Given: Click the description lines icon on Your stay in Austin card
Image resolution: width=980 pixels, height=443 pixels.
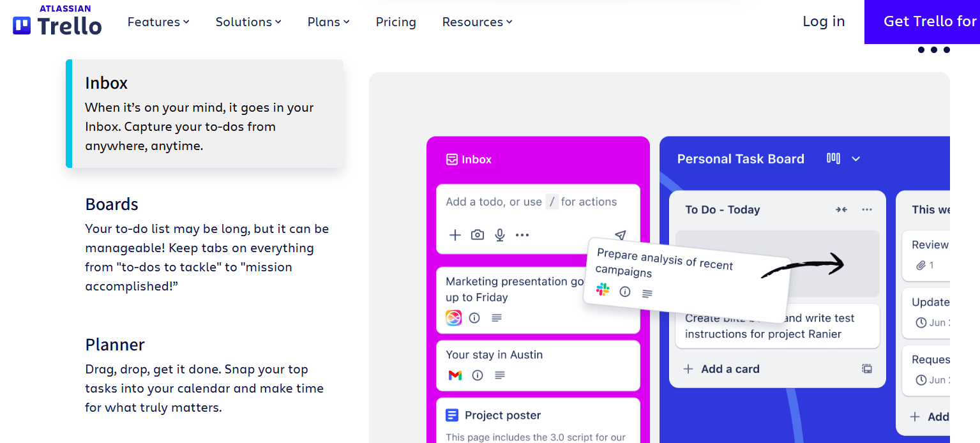Looking at the screenshot, I should pyautogui.click(x=500, y=375).
